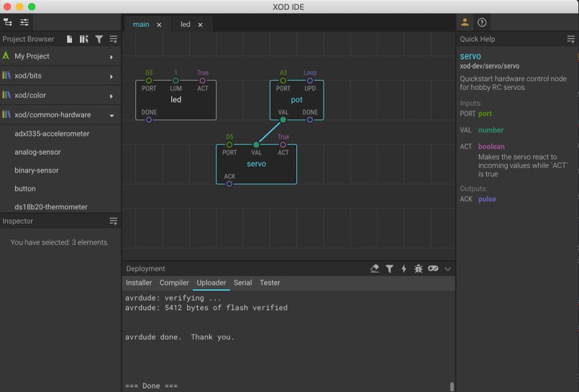
Task: Create new patch with the file icon
Action: tap(70, 39)
